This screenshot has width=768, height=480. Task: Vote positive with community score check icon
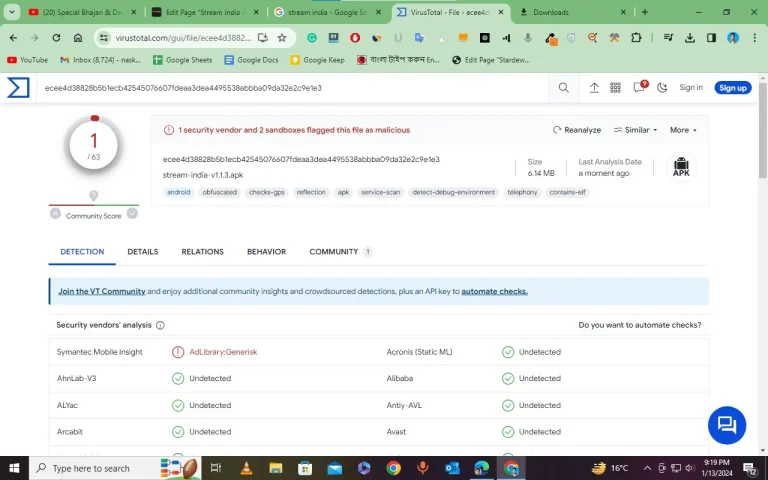coord(132,214)
